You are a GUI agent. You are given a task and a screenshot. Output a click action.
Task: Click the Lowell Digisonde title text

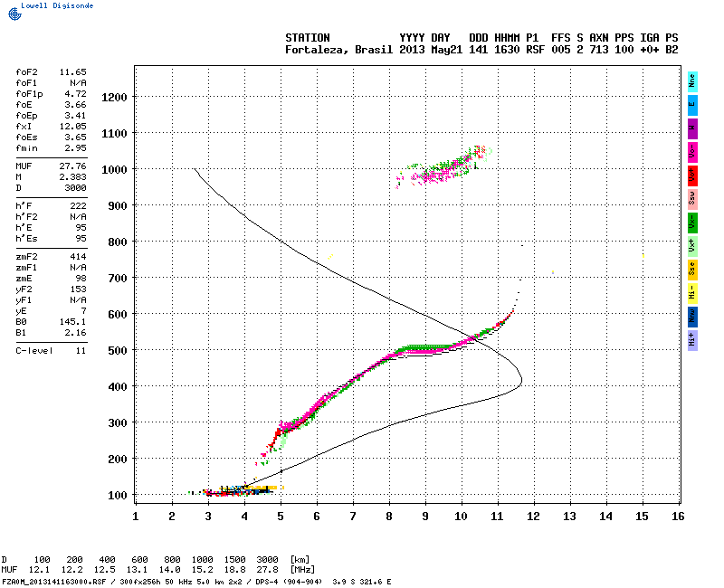coord(57,5)
